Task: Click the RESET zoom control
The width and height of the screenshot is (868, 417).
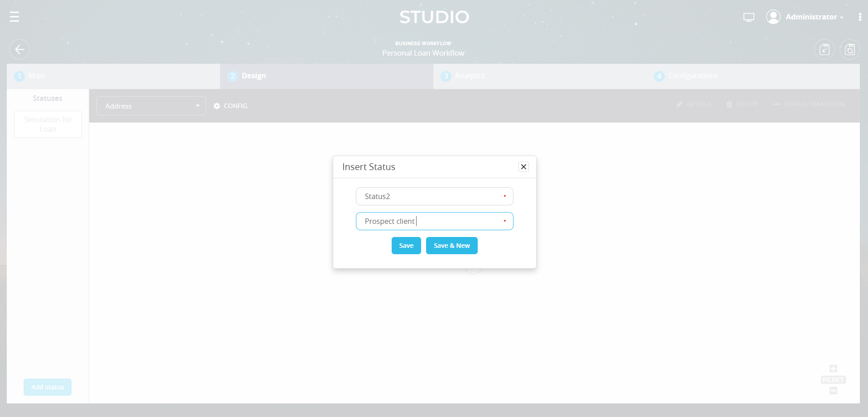Action: click(x=833, y=379)
